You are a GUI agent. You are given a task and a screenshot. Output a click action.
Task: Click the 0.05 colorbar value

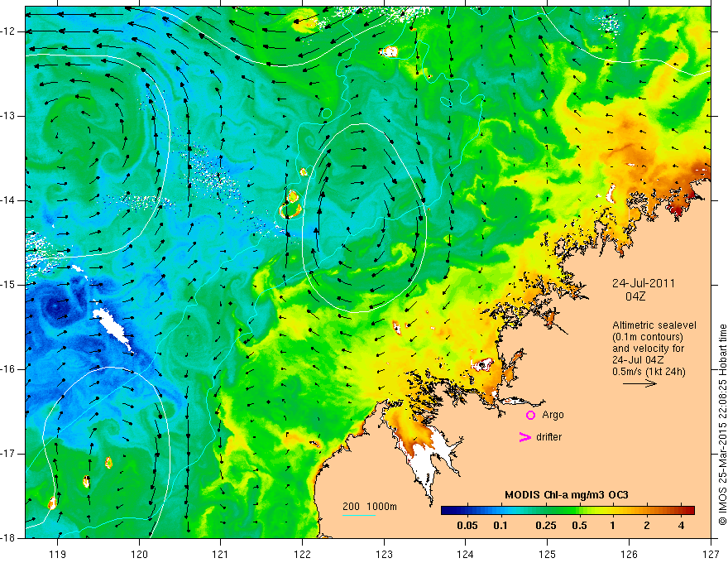pos(467,526)
